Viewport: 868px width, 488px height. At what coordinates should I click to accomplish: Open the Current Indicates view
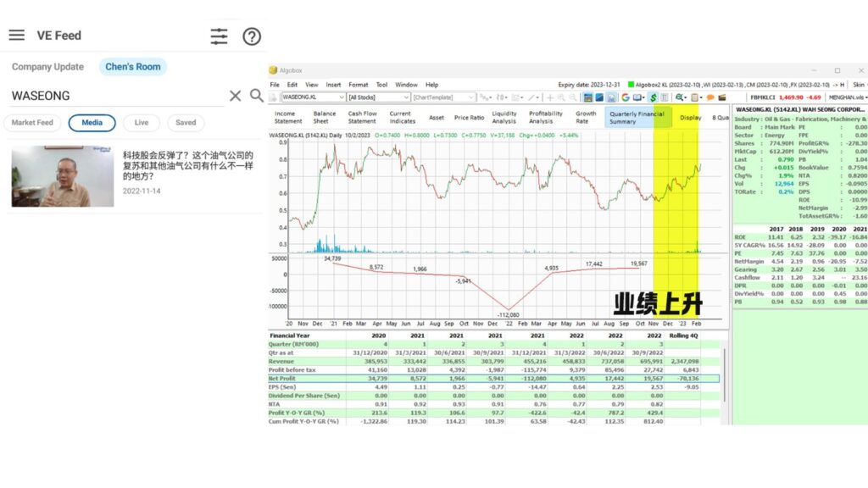click(x=402, y=117)
